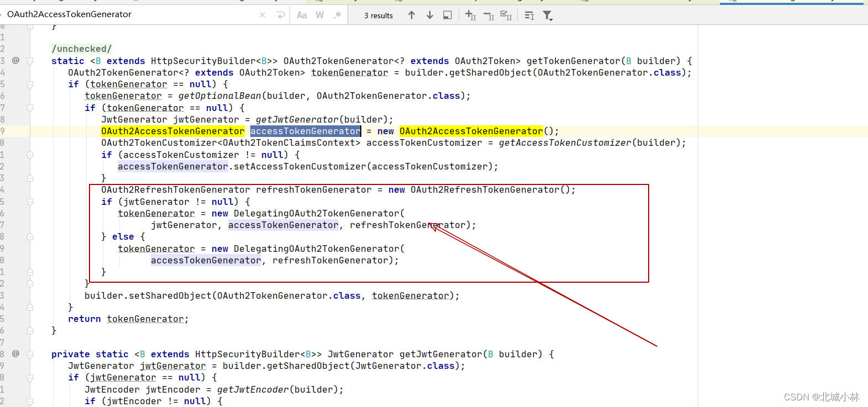868x407 pixels.
Task: Click the OAuth2TokenClaimsContext type
Action: 291,143
